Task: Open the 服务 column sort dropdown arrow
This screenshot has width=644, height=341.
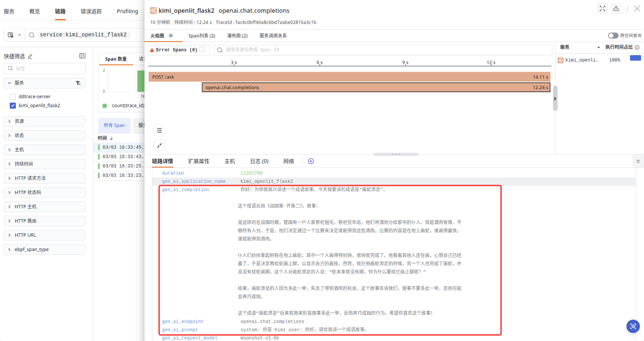Action: pyautogui.click(x=599, y=48)
